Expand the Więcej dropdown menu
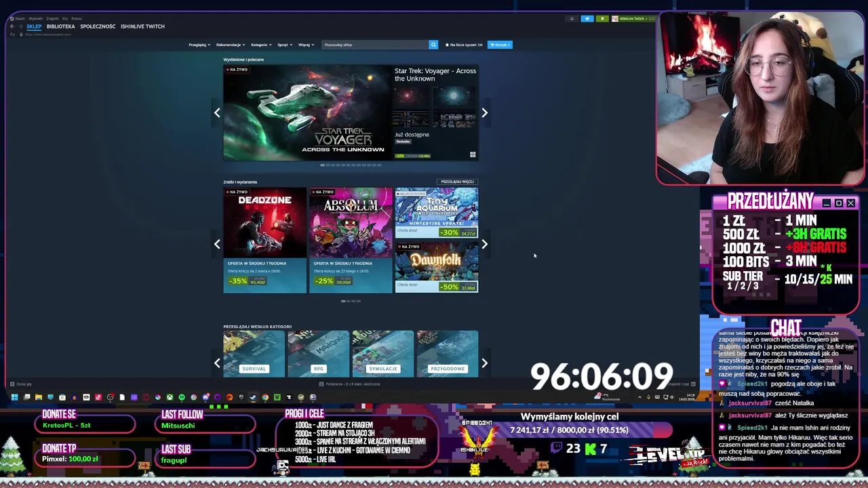Screen dimensions: 868x488 (306, 45)
